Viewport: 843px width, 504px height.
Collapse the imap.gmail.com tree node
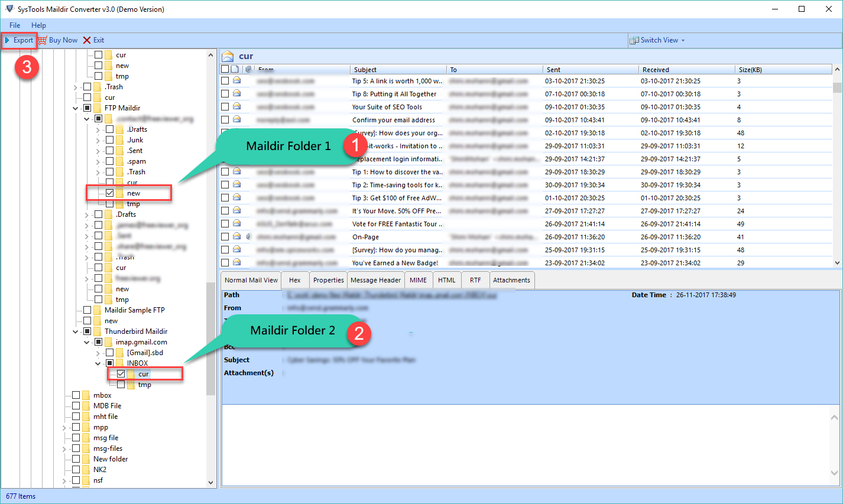[x=87, y=342]
